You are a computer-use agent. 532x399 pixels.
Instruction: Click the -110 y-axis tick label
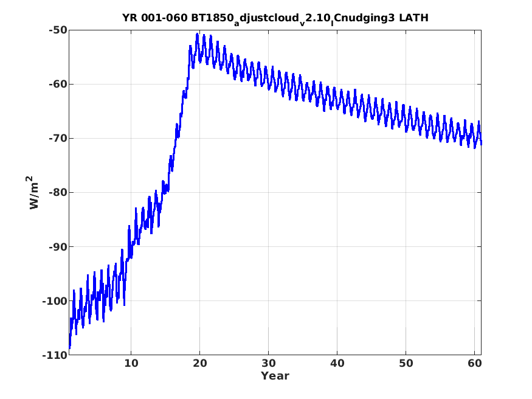pyautogui.click(x=55, y=355)
